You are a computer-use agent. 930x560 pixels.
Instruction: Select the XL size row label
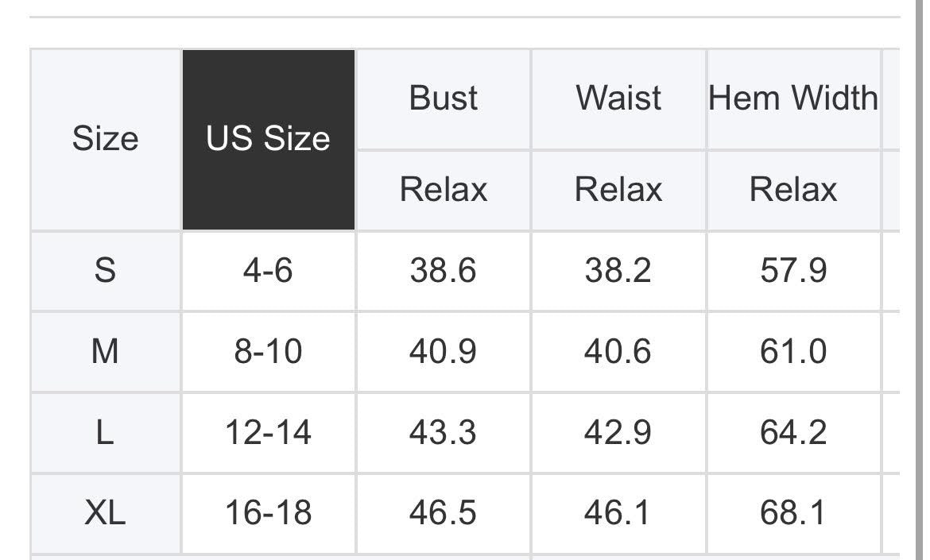pos(105,513)
